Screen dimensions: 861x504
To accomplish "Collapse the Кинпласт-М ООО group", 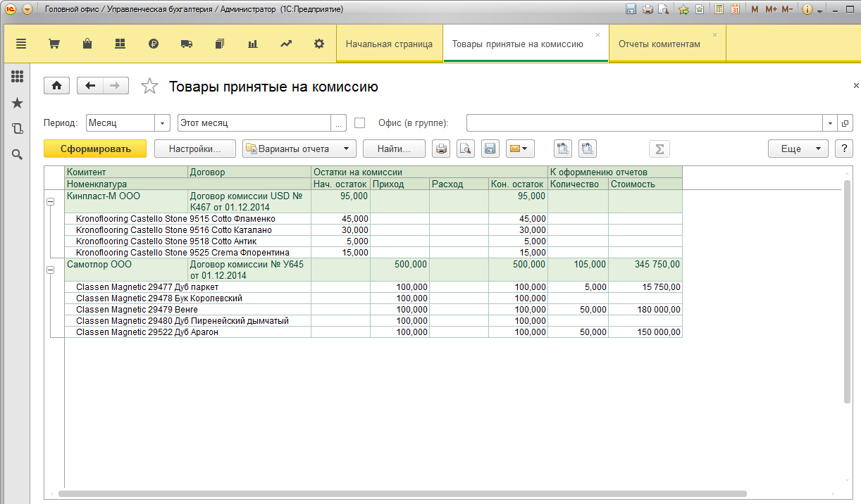I will pos(50,201).
